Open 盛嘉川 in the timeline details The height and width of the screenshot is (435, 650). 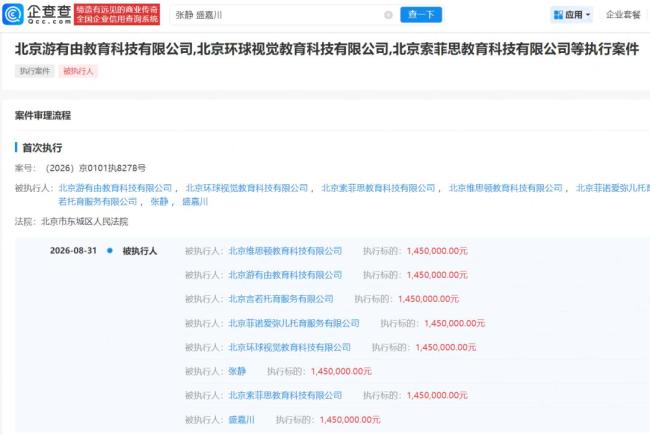pyautogui.click(x=241, y=420)
